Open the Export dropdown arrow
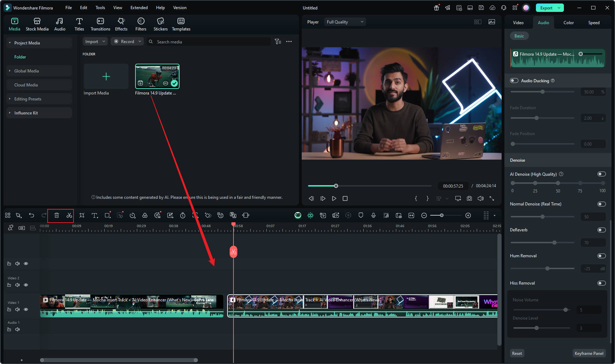 559,8
